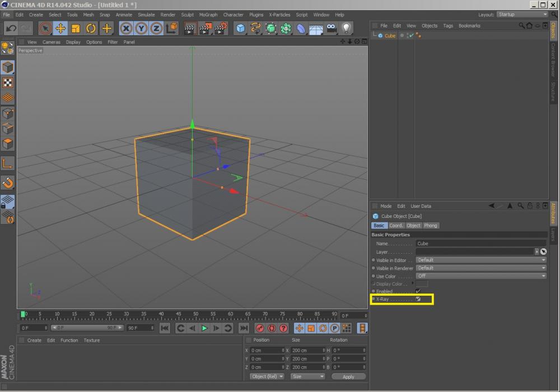Add a camera object from toolbar
This screenshot has width=560, height=392.
coord(332,28)
